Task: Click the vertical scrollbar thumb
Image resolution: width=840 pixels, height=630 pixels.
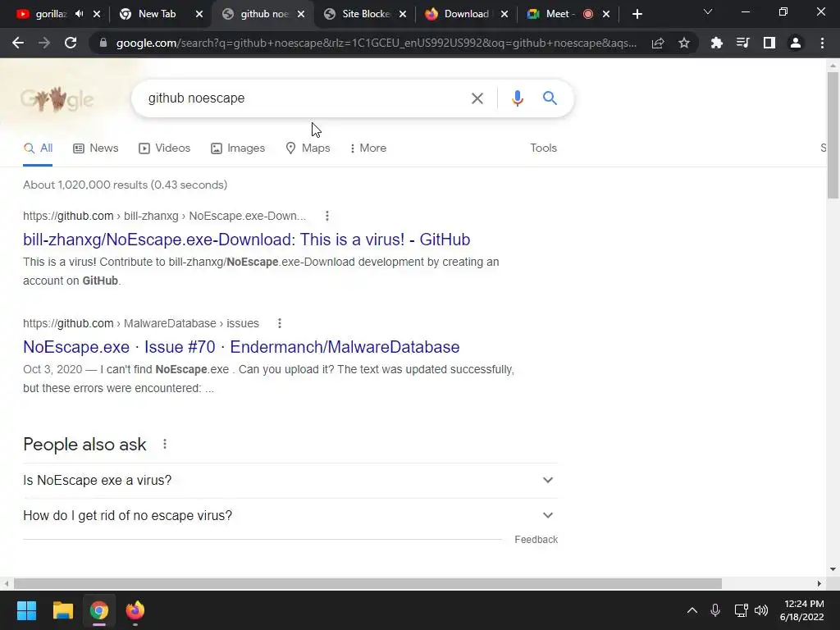Action: click(833, 135)
